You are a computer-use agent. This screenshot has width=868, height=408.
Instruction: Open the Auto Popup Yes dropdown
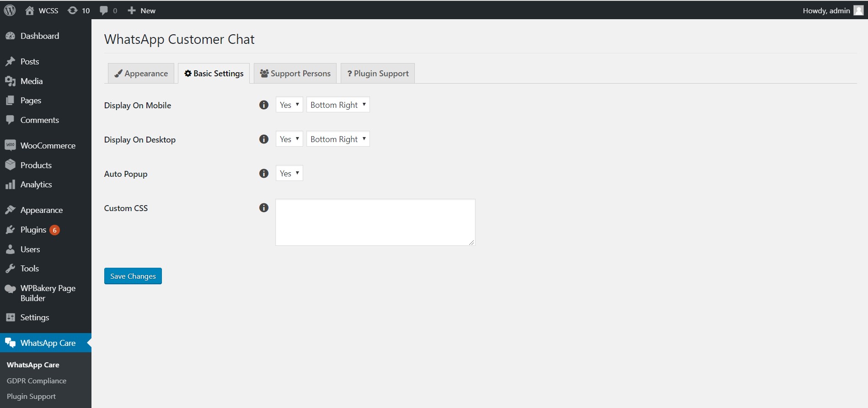pos(289,173)
